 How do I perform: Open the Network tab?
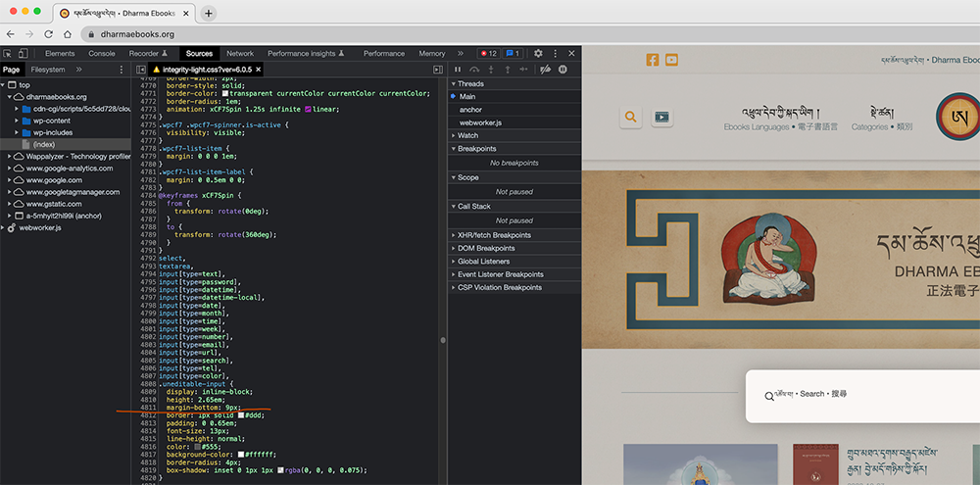[x=240, y=54]
